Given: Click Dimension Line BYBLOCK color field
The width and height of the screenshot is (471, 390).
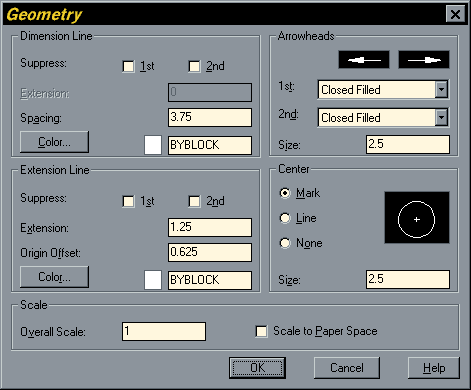Looking at the screenshot, I should (210, 145).
